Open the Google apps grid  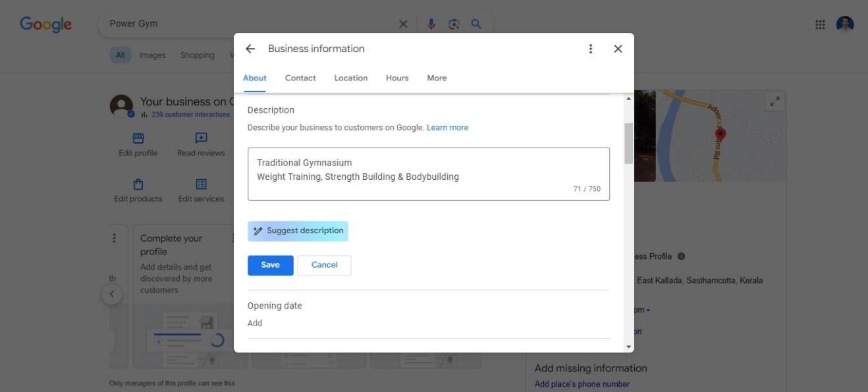(820, 24)
